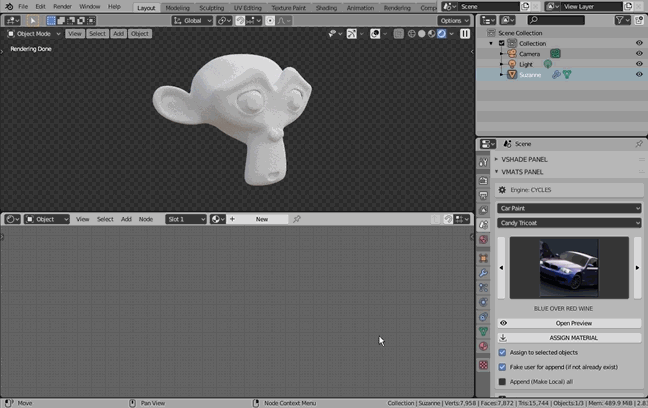The width and height of the screenshot is (648, 408).
Task: Show next material preview with right arrow
Action: coord(637,268)
